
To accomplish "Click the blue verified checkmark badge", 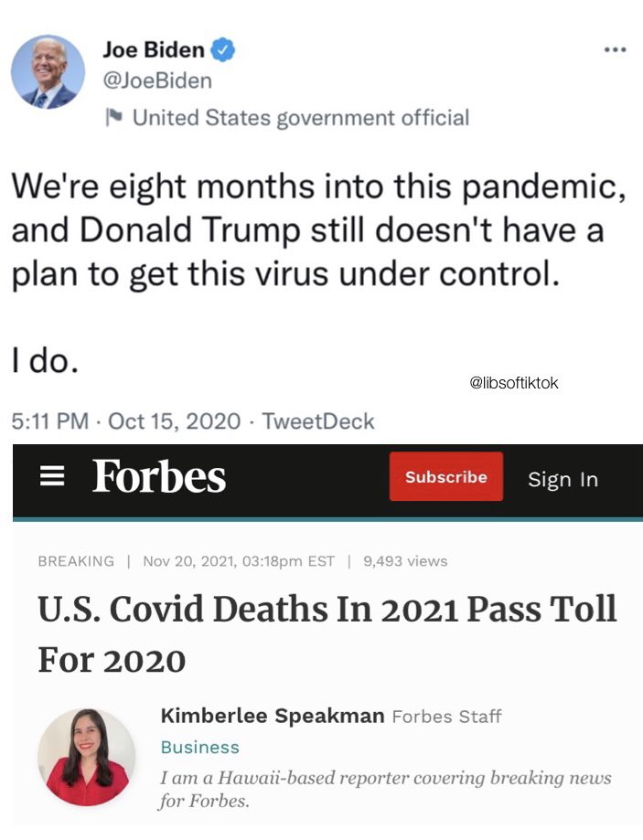I will [222, 50].
